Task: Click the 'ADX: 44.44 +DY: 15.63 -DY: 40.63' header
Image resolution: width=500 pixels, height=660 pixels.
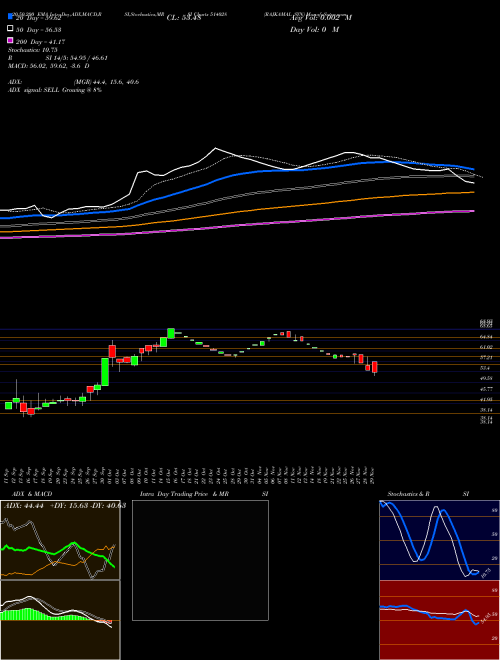Action: pyautogui.click(x=65, y=506)
